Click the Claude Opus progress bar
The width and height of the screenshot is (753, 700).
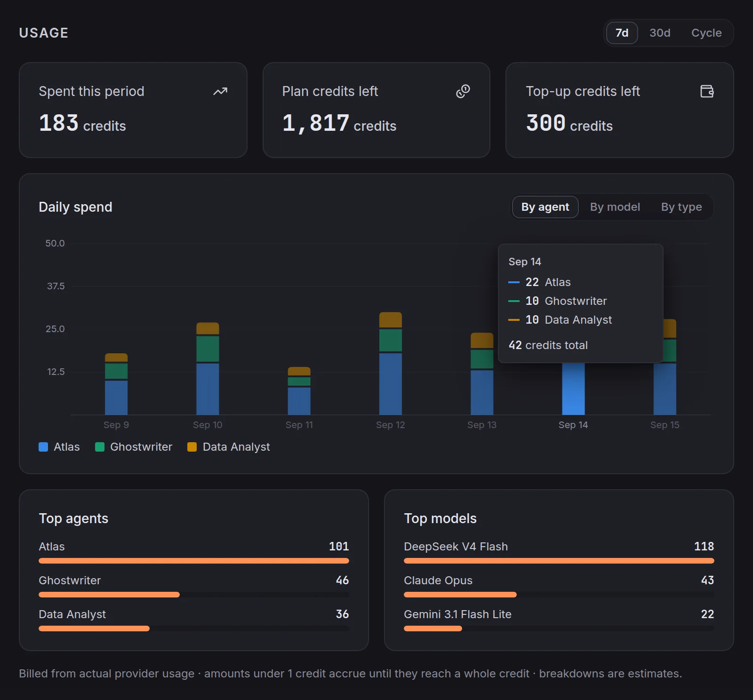559,595
